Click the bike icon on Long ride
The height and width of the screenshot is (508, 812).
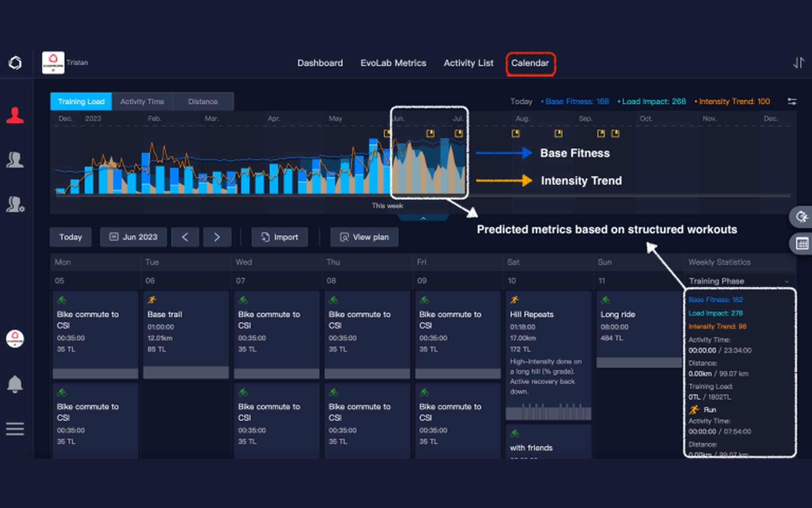(x=605, y=300)
